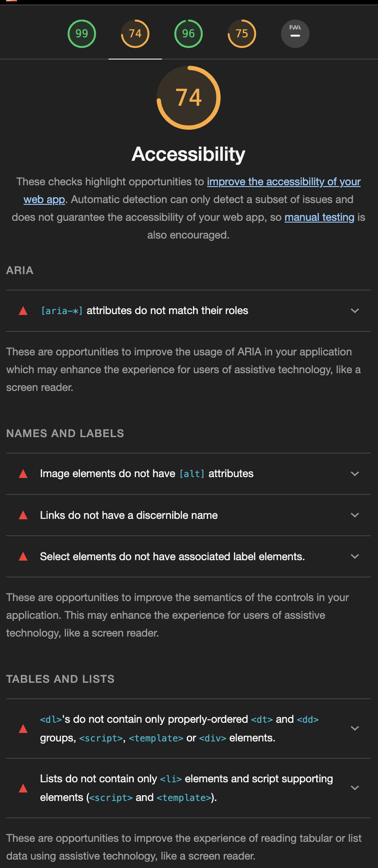Expand Select elements label audit chevron
The height and width of the screenshot is (868, 378).
[x=355, y=557]
